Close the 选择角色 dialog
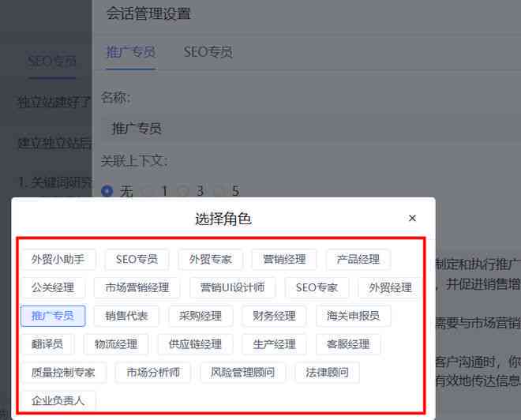This screenshot has height=420, width=521. tap(412, 219)
